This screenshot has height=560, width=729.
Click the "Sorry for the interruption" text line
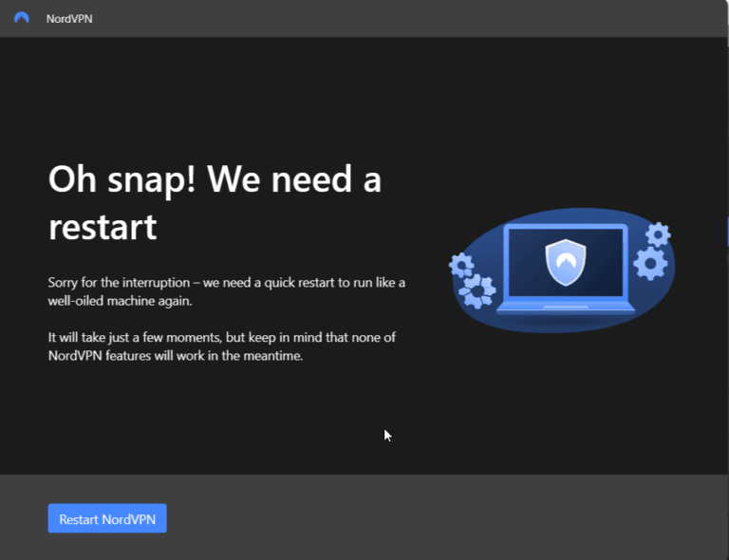click(226, 283)
